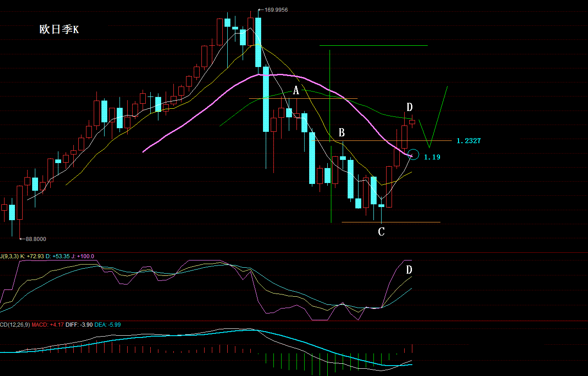This screenshot has height=376, width=588.
Task: Click the DIFF: -3.90 readout
Action: coord(80,324)
